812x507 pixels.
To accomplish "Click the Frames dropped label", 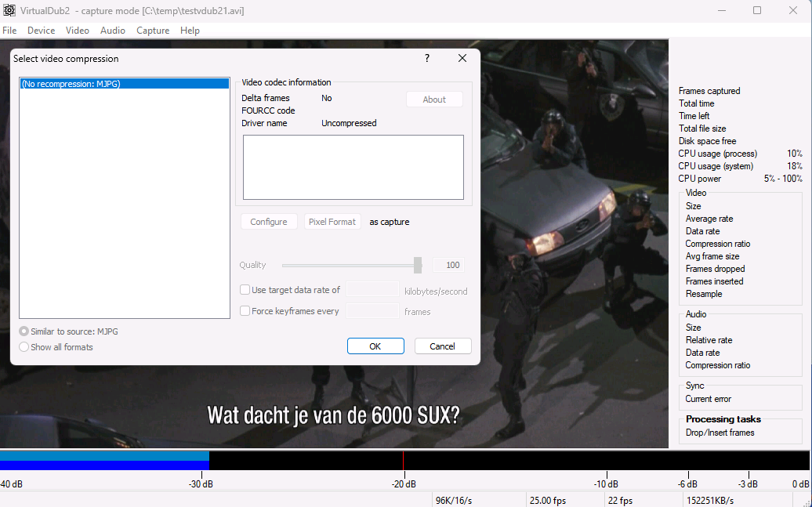I will click(x=715, y=269).
